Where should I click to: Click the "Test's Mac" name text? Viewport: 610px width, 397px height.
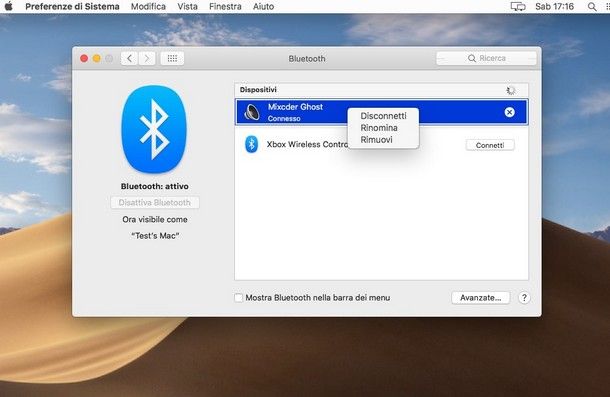click(x=155, y=236)
